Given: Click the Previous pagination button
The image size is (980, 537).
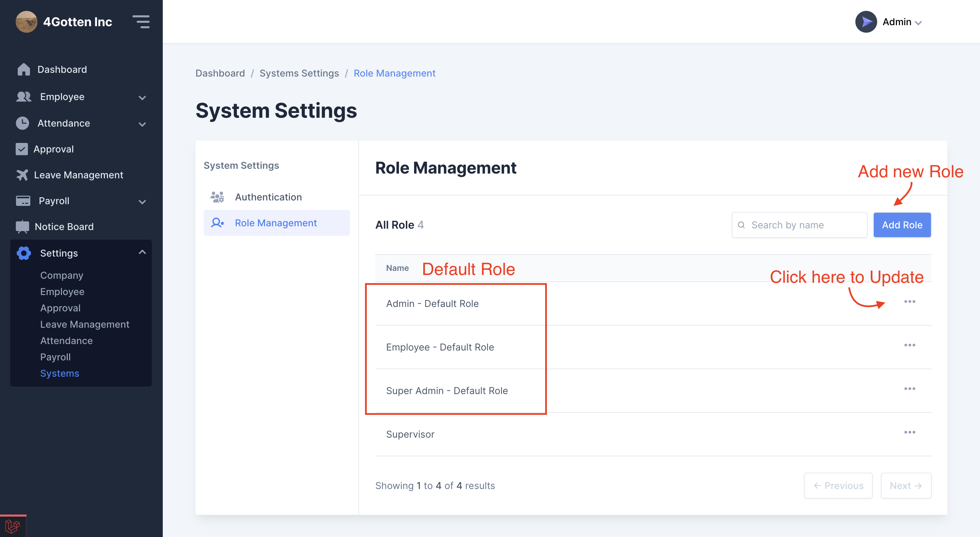Looking at the screenshot, I should pyautogui.click(x=838, y=486).
